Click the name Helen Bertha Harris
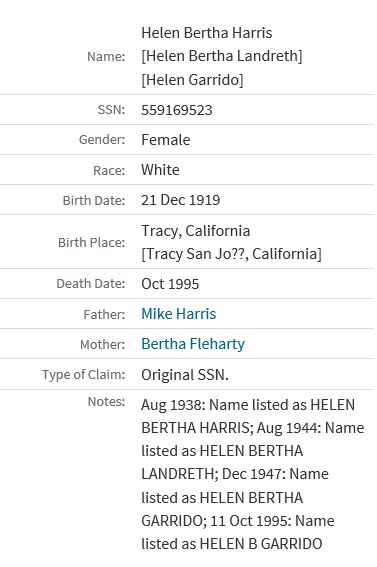Screen dimensions: 377x567 [206, 33]
